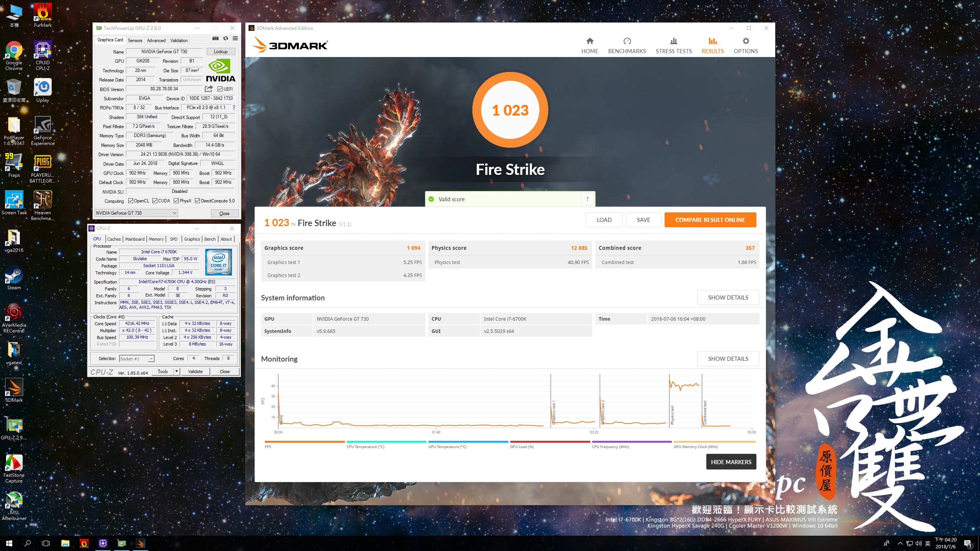Click the GPU-Z Name field NVIDIA GeForce GT 730
980x551 pixels.
(164, 52)
